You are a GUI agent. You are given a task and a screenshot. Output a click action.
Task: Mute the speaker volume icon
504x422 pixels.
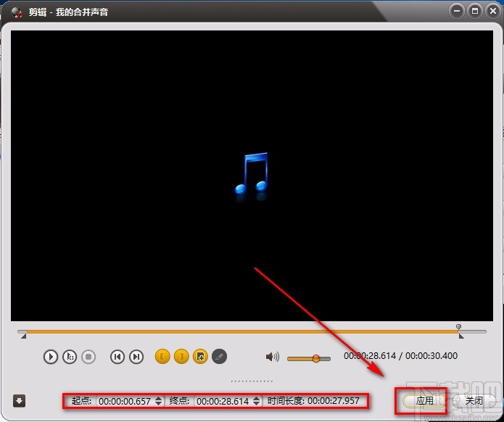point(272,357)
